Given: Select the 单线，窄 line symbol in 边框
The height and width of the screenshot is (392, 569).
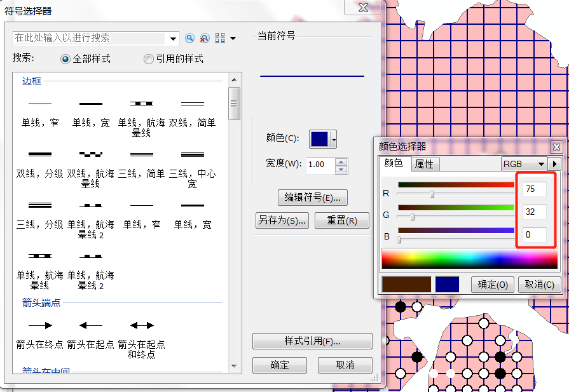Looking at the screenshot, I should pyautogui.click(x=39, y=104).
